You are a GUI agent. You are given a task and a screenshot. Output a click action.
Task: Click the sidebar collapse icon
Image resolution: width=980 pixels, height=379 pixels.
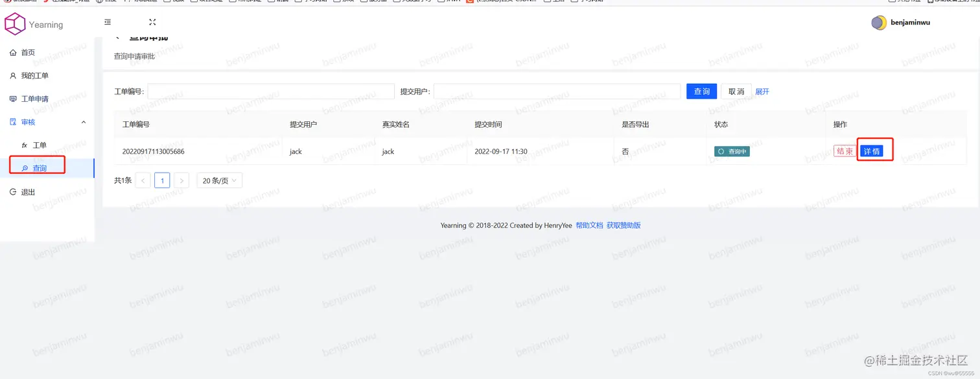tap(107, 21)
